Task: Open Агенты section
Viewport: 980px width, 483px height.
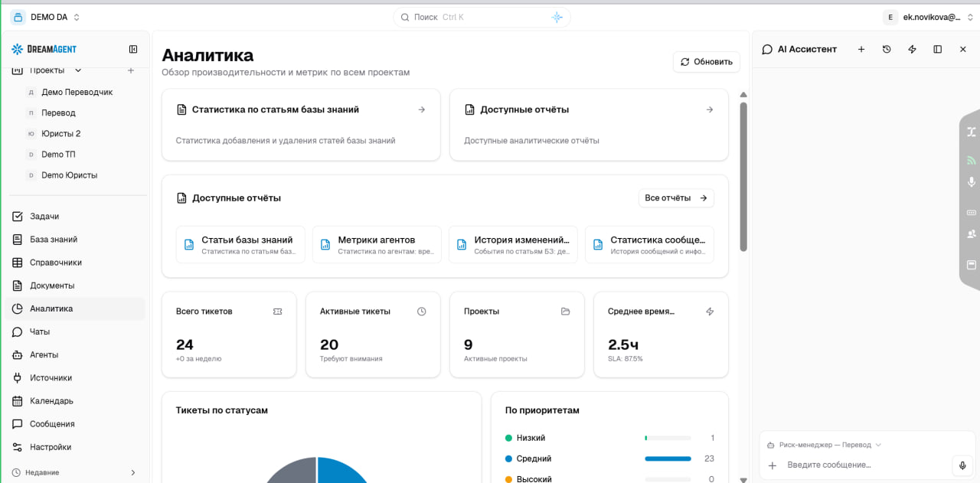Action: tap(75, 354)
